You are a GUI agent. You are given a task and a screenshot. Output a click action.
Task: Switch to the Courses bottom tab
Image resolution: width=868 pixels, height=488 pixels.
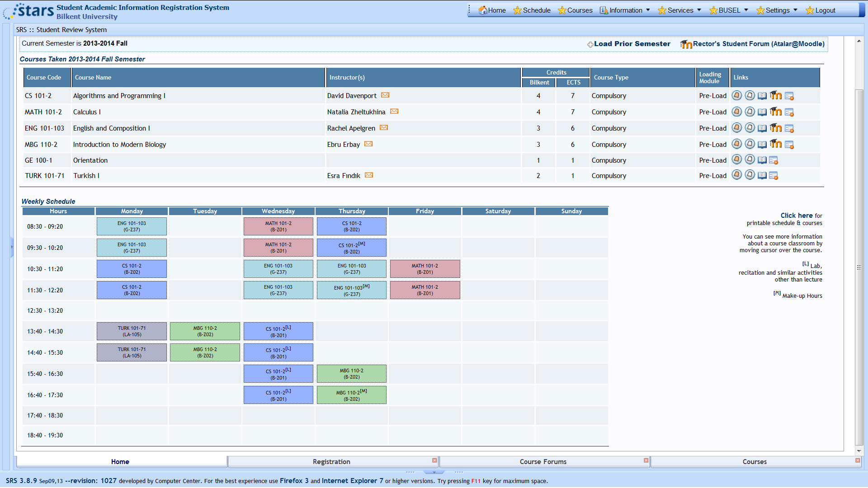755,461
